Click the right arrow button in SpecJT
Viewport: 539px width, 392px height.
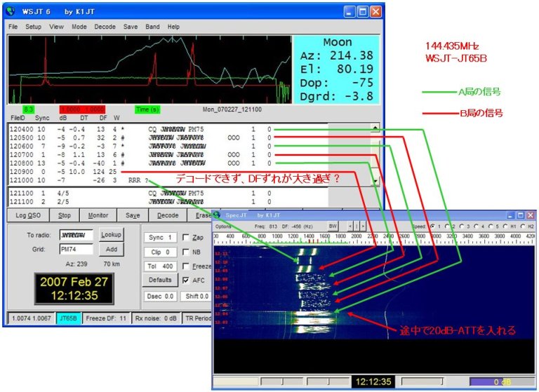point(363,226)
